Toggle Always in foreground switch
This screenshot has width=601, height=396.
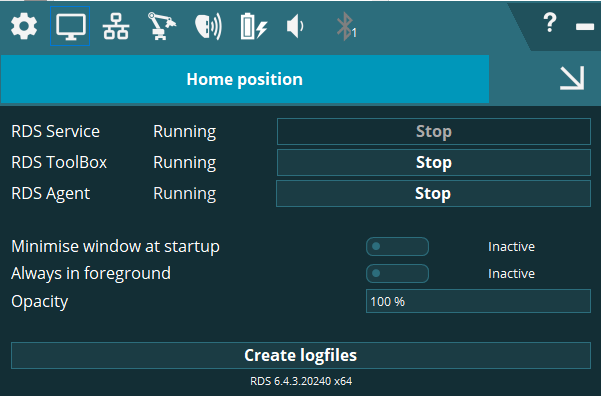click(397, 273)
